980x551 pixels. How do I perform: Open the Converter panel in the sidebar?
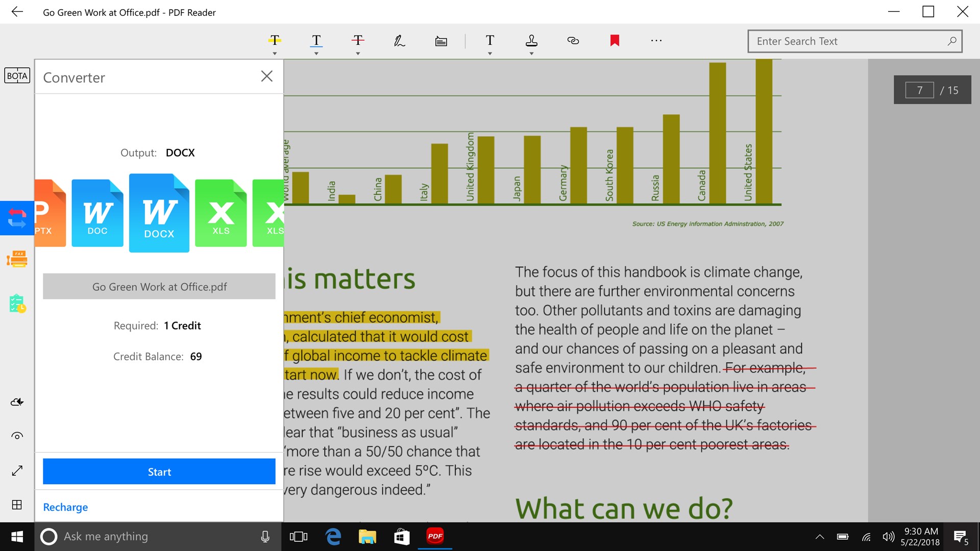[x=17, y=218]
